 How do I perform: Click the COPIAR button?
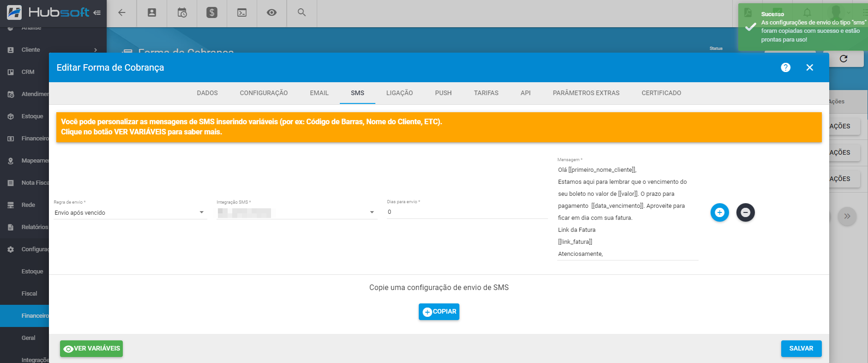pyautogui.click(x=439, y=312)
